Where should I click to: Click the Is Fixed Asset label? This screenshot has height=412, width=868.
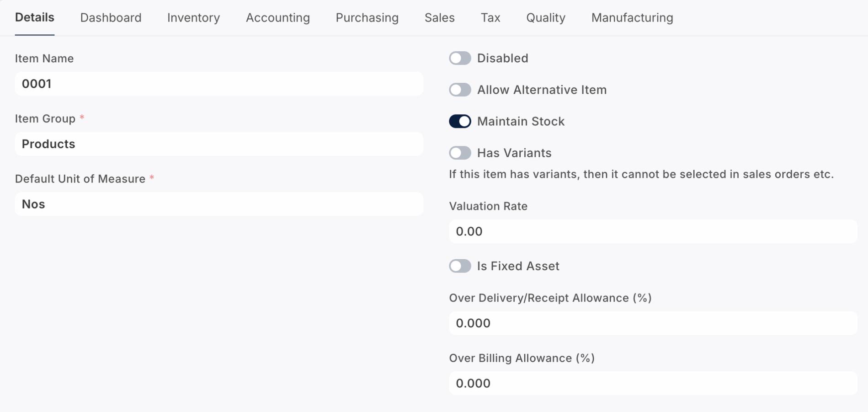(518, 266)
